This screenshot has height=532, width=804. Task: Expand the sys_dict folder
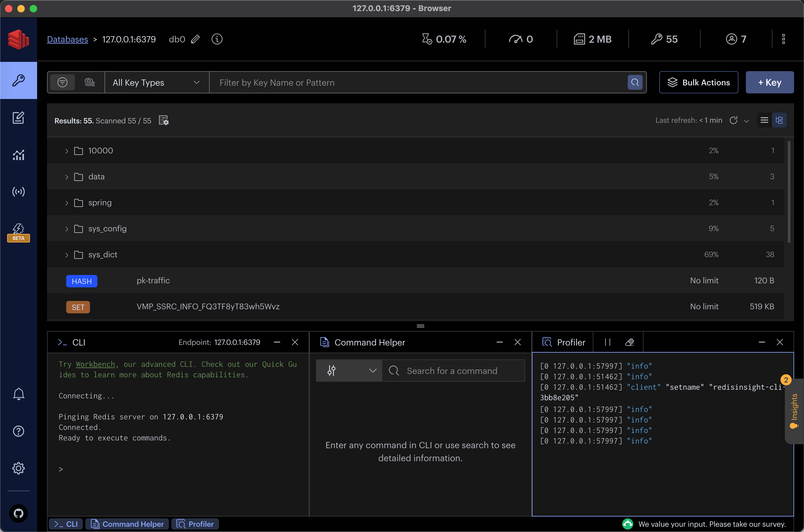66,255
